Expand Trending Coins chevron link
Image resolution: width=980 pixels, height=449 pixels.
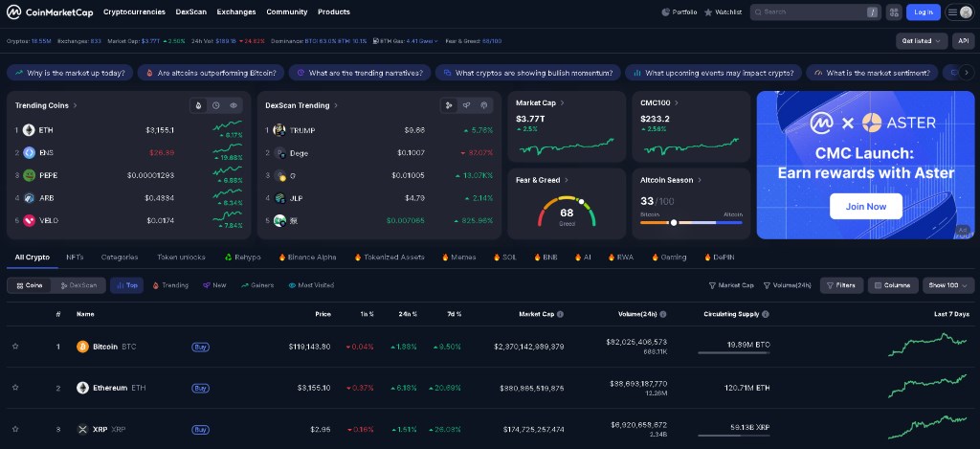[75, 105]
